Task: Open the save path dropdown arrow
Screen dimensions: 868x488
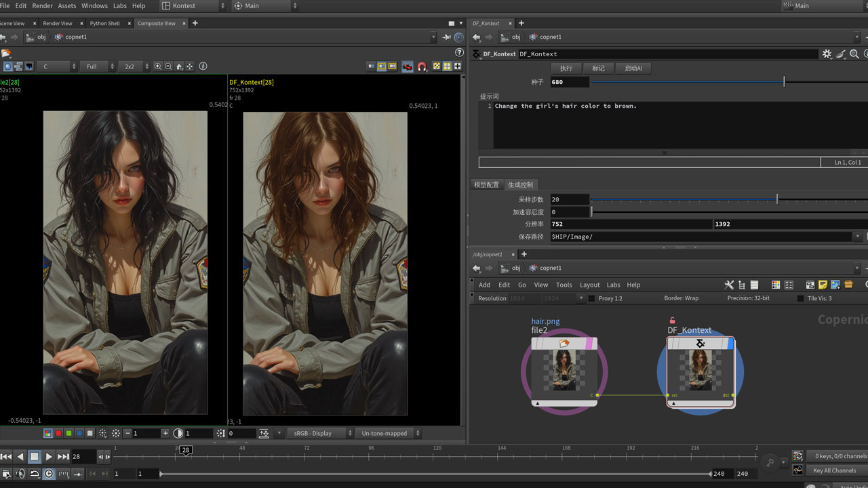Action: [x=858, y=237]
